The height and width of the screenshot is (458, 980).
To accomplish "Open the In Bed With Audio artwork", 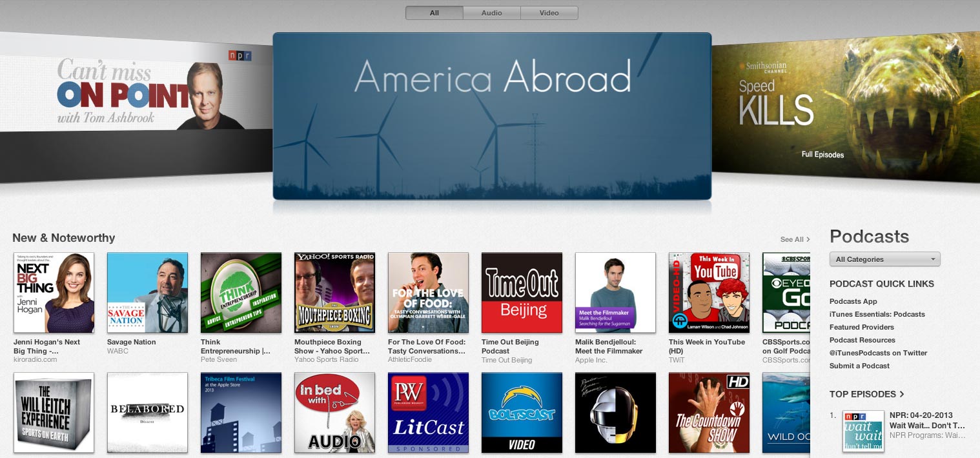I will coord(334,413).
